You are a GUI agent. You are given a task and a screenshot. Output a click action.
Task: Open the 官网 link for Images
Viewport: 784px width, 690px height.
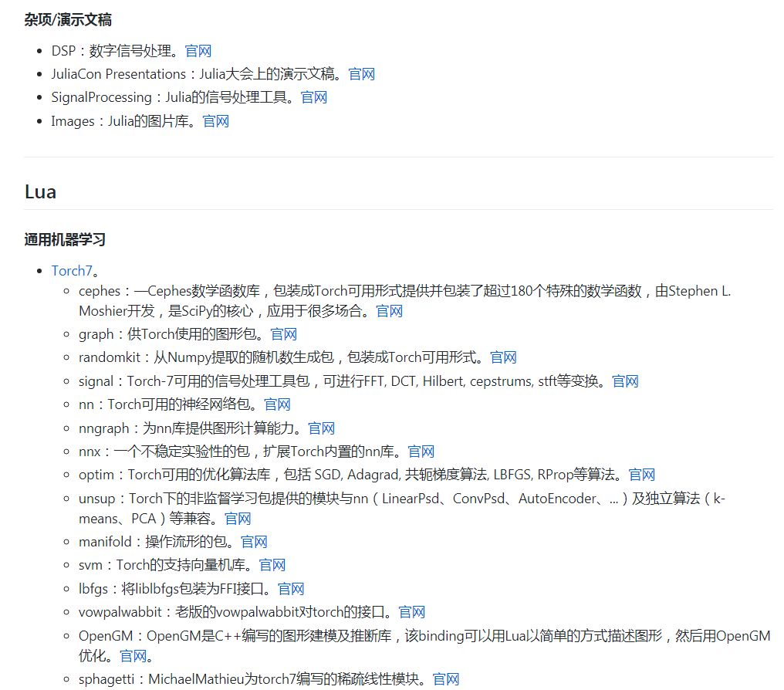pyautogui.click(x=216, y=121)
